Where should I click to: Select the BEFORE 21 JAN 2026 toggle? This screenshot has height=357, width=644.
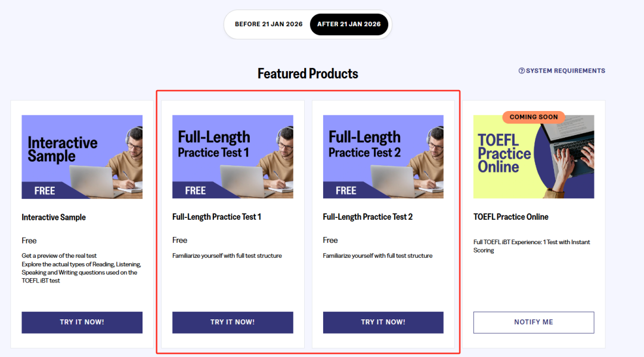(268, 24)
